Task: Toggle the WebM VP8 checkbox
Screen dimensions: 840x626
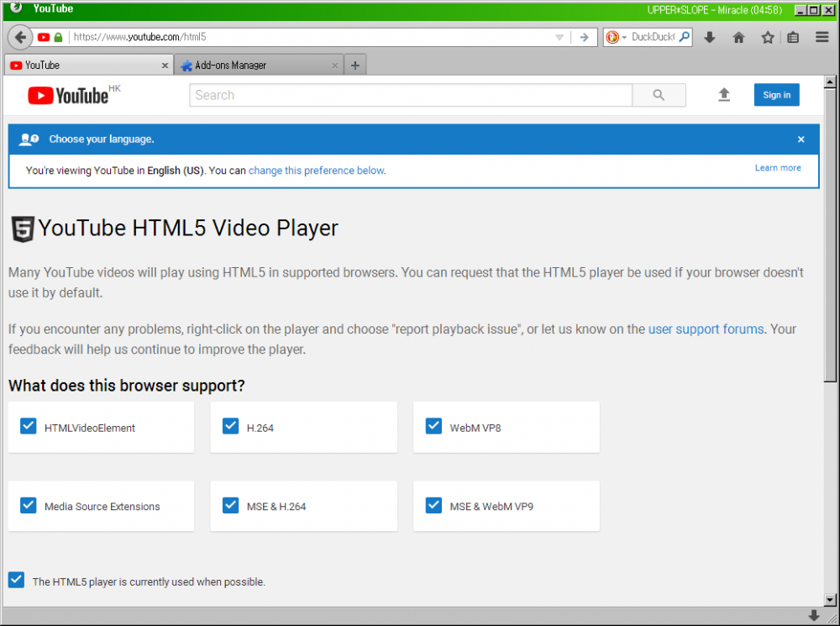Action: pos(433,426)
